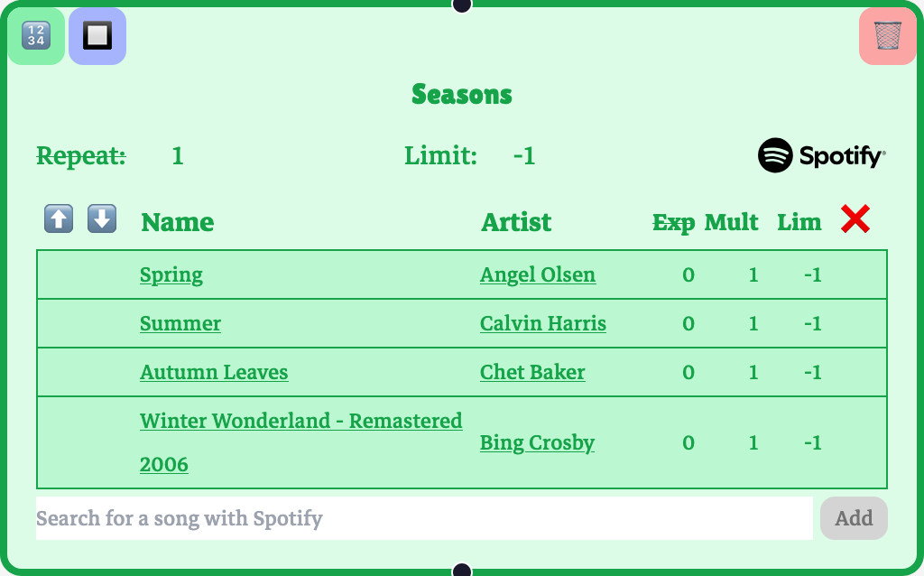Viewport: 924px width, 576px height.
Task: Click the Seasons playlist title
Action: pos(462,94)
